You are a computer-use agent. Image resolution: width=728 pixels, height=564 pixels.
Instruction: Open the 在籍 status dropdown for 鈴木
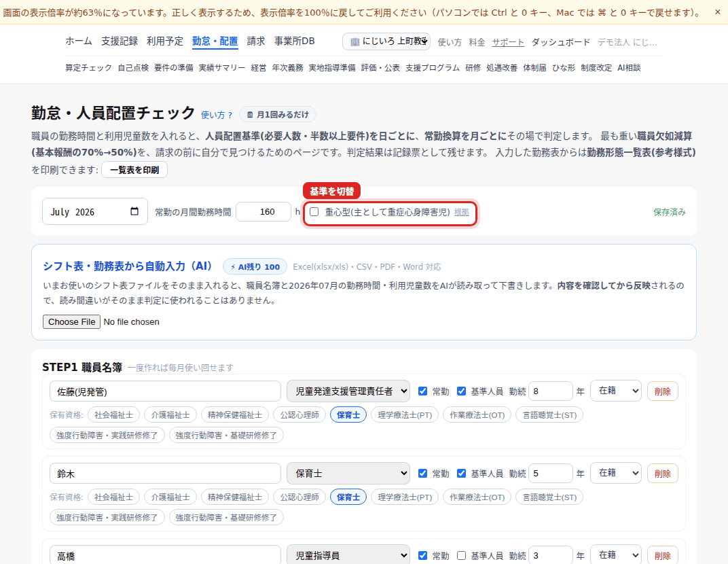pos(616,473)
